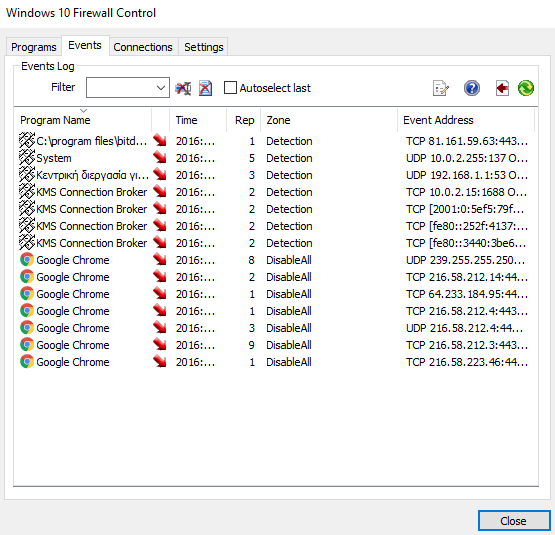The height and width of the screenshot is (535, 555).
Task: Select address UDP 10.0.2.255:137
Action: tap(467, 158)
